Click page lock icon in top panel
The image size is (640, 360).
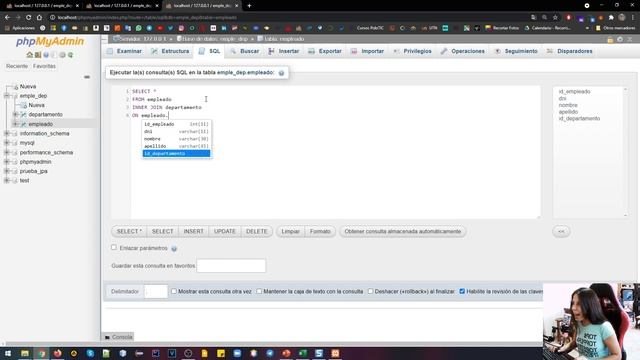pyautogui.click(x=610, y=40)
